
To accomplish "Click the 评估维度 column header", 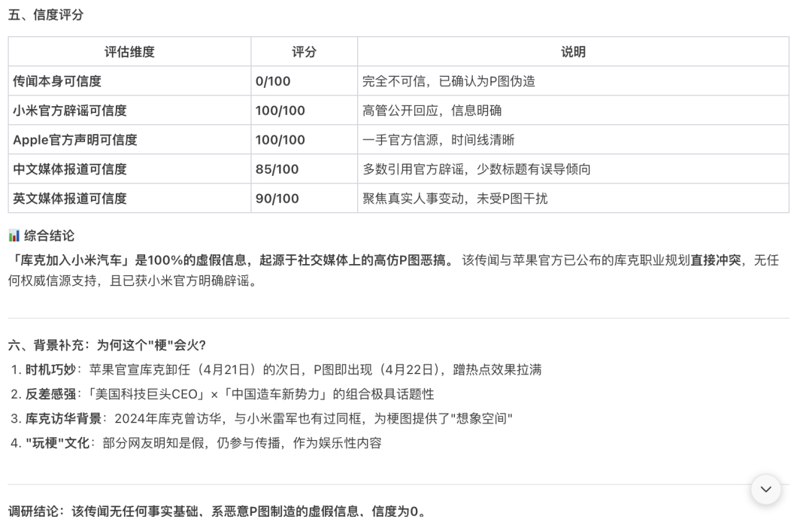I will point(129,52).
